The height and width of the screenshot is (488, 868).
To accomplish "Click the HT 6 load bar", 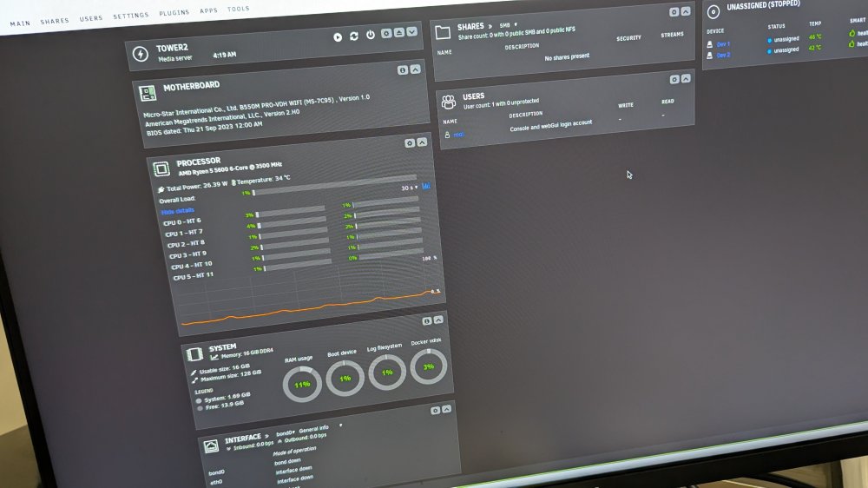I will tap(386, 201).
